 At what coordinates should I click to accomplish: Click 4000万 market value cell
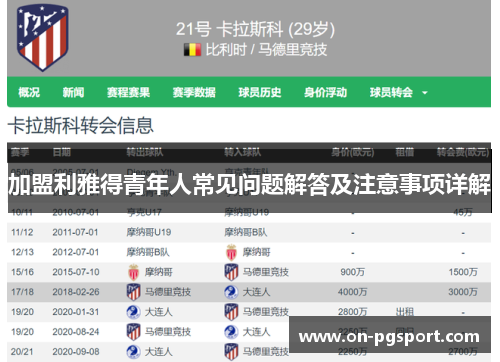(352, 292)
